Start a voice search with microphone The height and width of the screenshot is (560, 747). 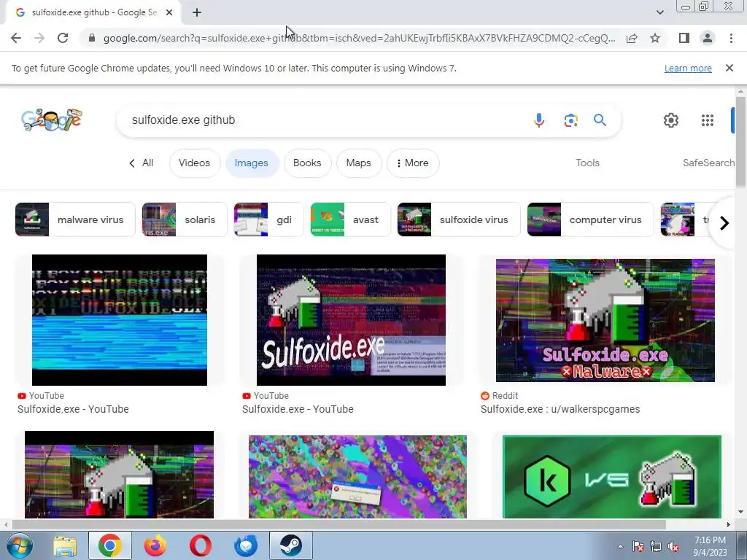click(539, 120)
